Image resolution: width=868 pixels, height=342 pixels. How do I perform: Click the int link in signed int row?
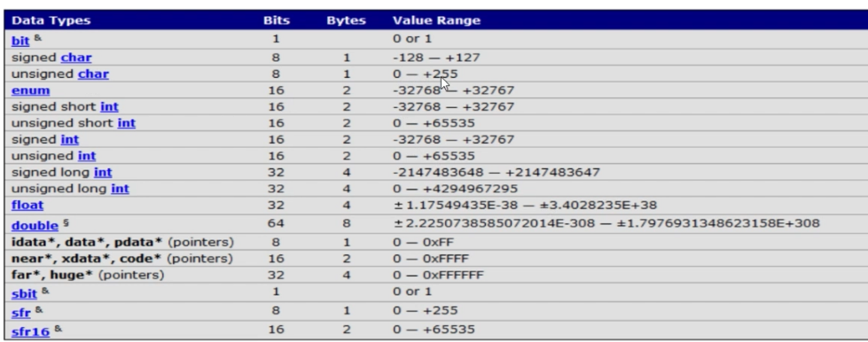point(70,139)
